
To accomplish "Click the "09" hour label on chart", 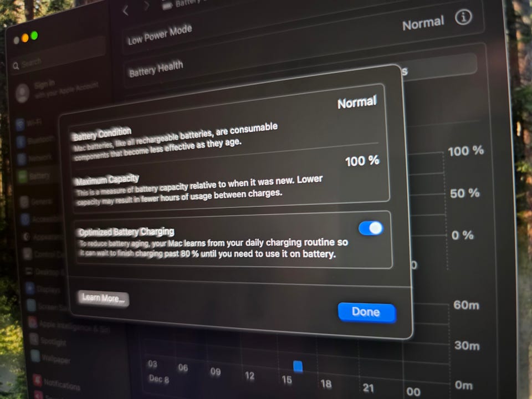I will [x=216, y=372].
